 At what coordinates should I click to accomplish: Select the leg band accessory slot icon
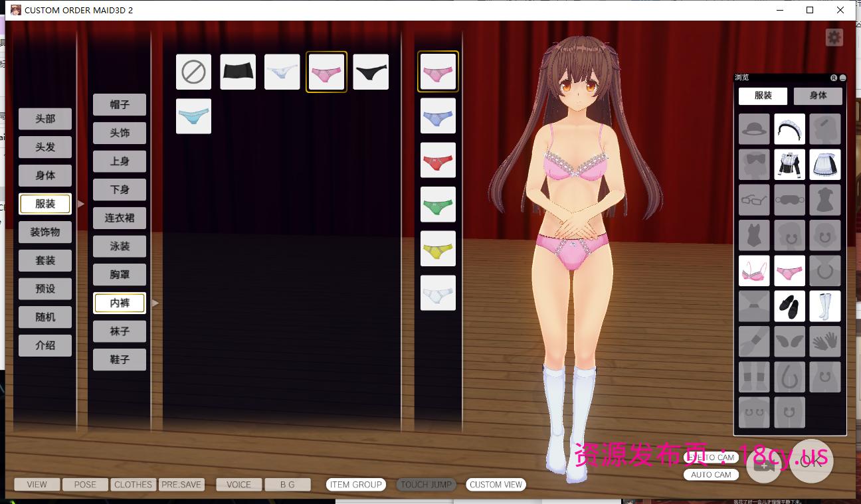coord(754,377)
